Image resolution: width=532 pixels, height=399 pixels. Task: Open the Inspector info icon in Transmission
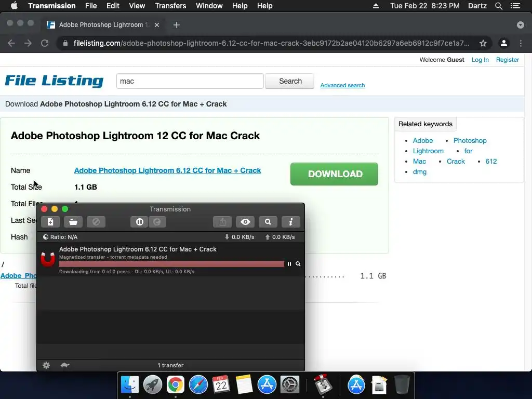[x=291, y=222]
